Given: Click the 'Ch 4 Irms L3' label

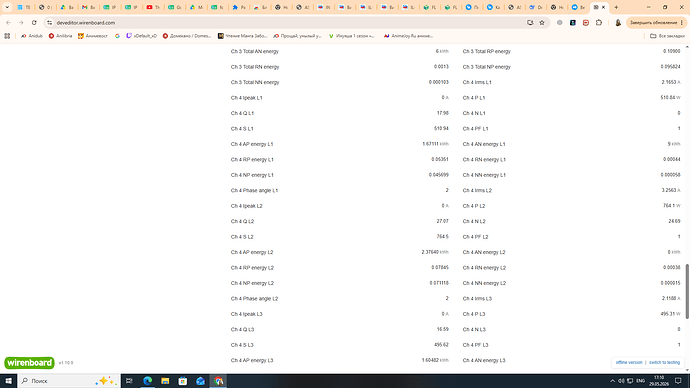Looking at the screenshot, I should point(477,299).
